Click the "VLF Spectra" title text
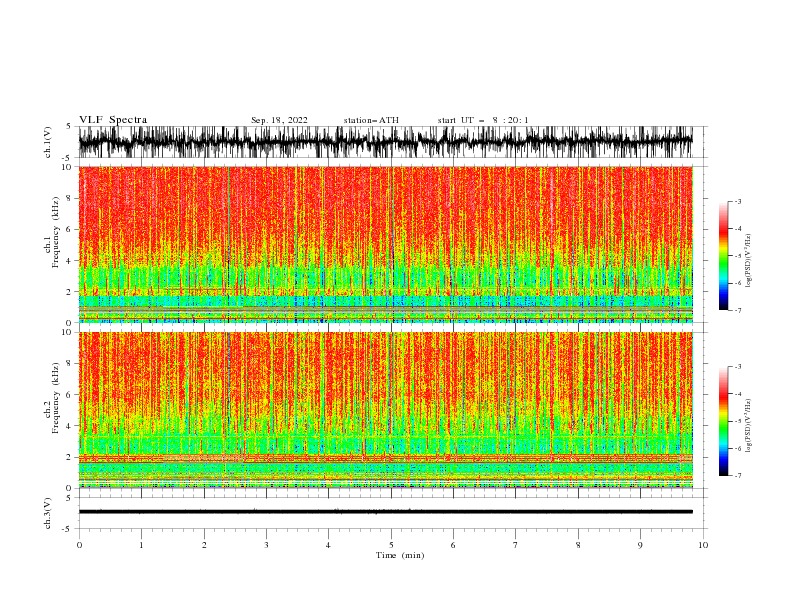792x612 pixels. coord(113,120)
